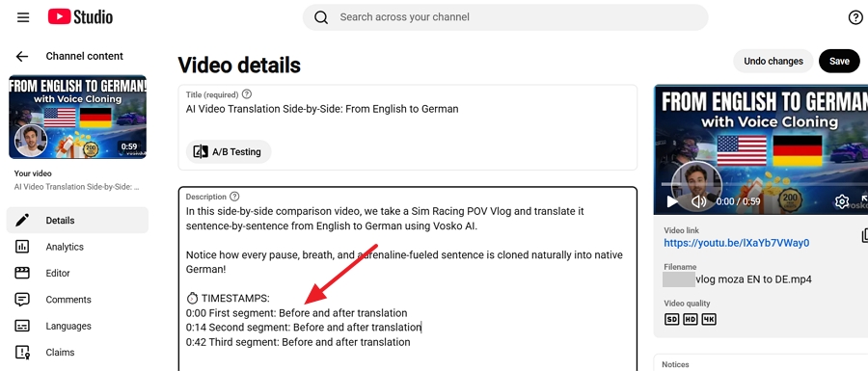868x371 pixels.
Task: Click into the Title text field
Action: click(408, 109)
